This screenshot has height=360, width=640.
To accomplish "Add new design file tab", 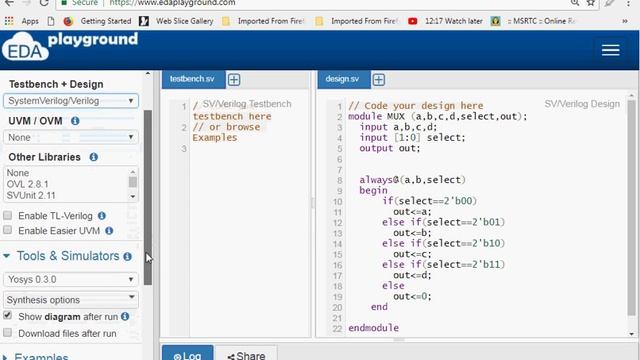I will [x=379, y=80].
